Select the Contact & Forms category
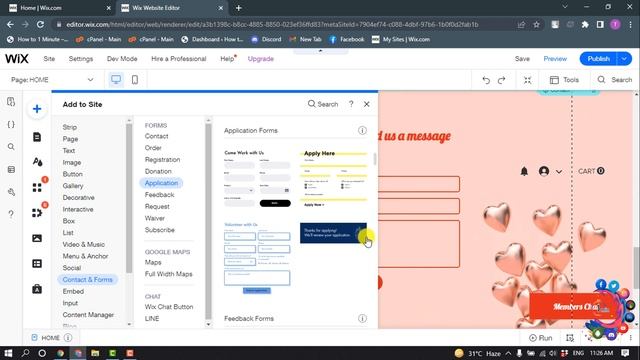 [x=87, y=280]
